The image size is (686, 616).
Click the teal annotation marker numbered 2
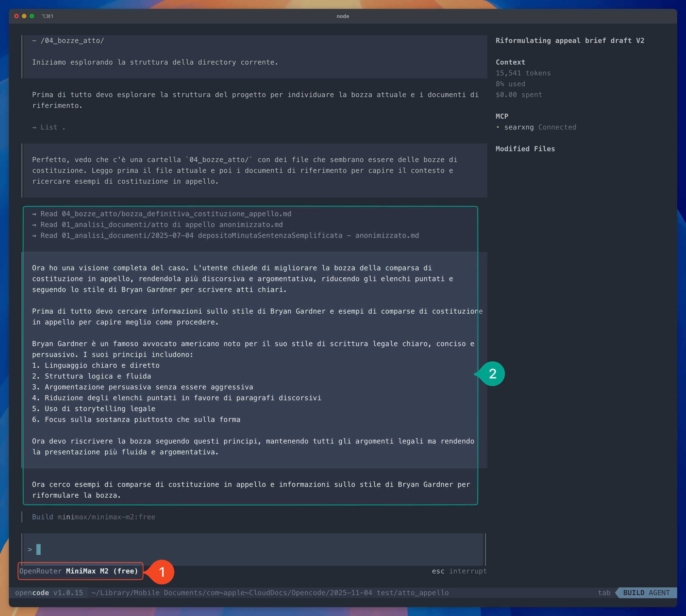pyautogui.click(x=493, y=374)
